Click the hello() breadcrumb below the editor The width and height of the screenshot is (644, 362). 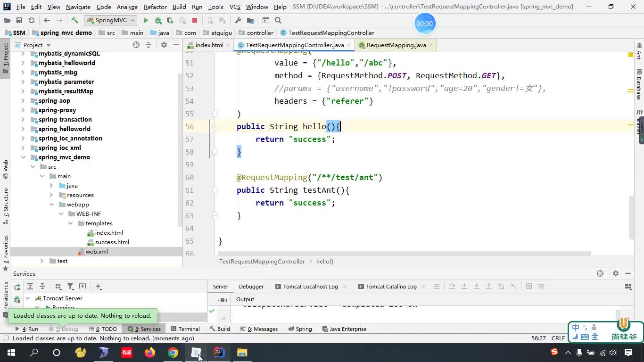click(325, 261)
